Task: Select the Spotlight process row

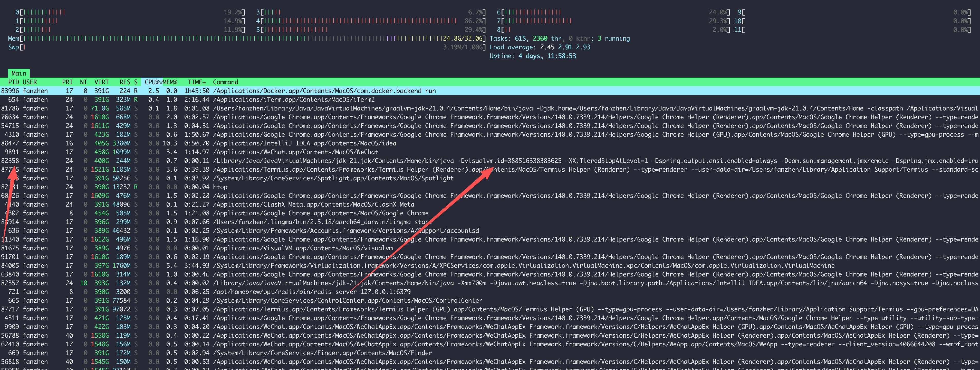Action: coord(333,178)
